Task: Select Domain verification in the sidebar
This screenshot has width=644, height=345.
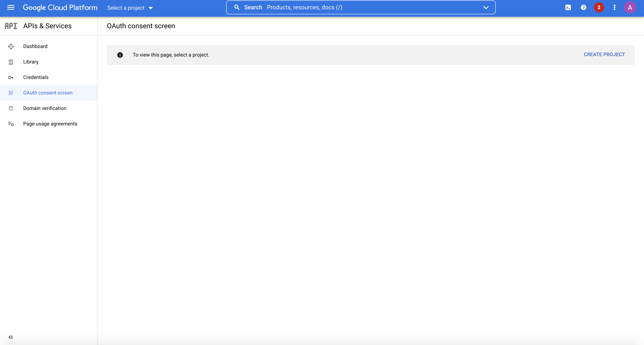Action: 45,108
